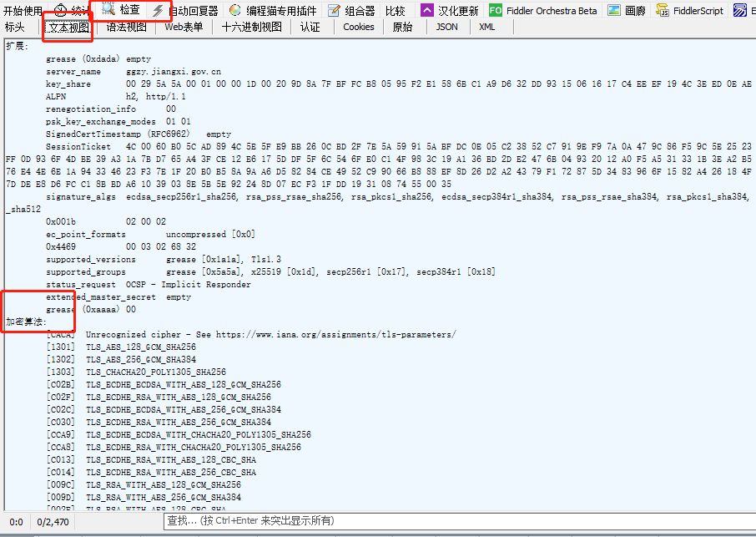Open the XML tab

(487, 27)
